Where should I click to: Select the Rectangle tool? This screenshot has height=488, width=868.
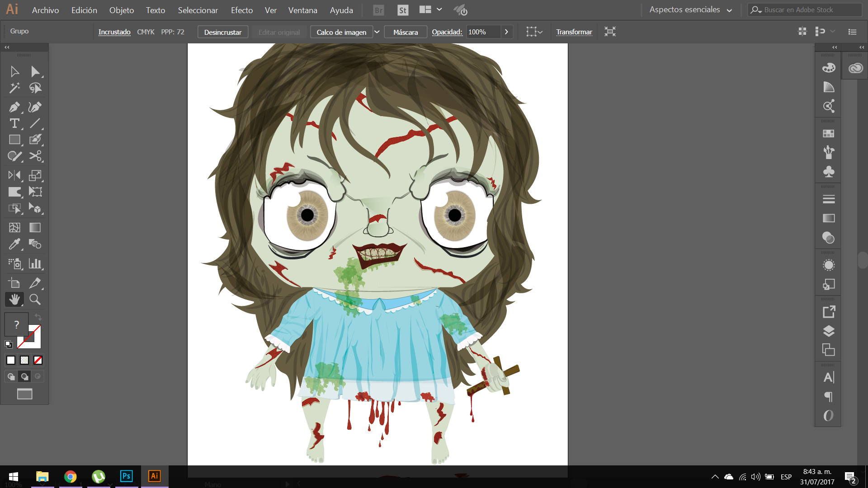pos(14,140)
